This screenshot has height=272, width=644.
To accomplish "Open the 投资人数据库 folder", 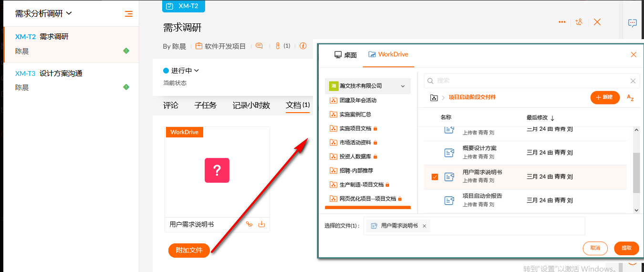I will (354, 157).
